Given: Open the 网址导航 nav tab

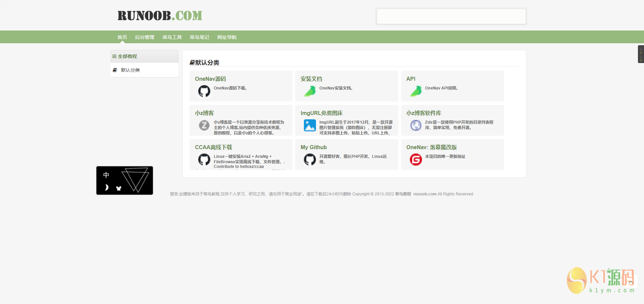Looking at the screenshot, I should pos(227,37).
